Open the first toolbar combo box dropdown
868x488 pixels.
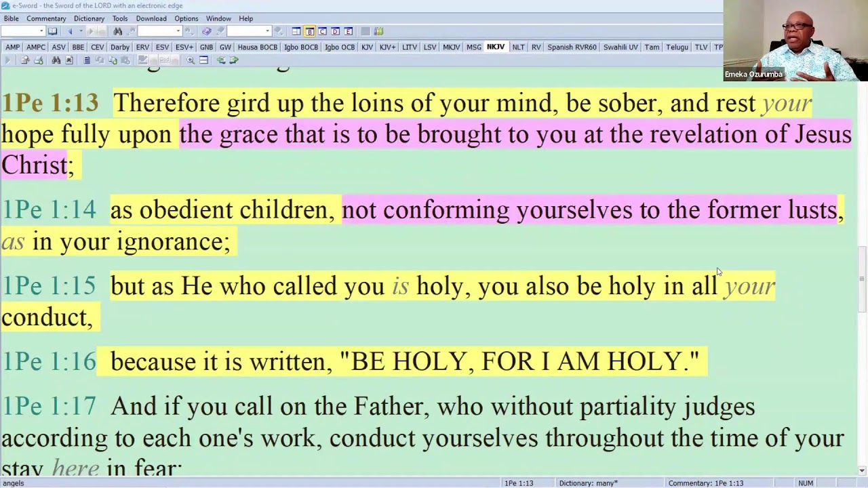coord(41,31)
